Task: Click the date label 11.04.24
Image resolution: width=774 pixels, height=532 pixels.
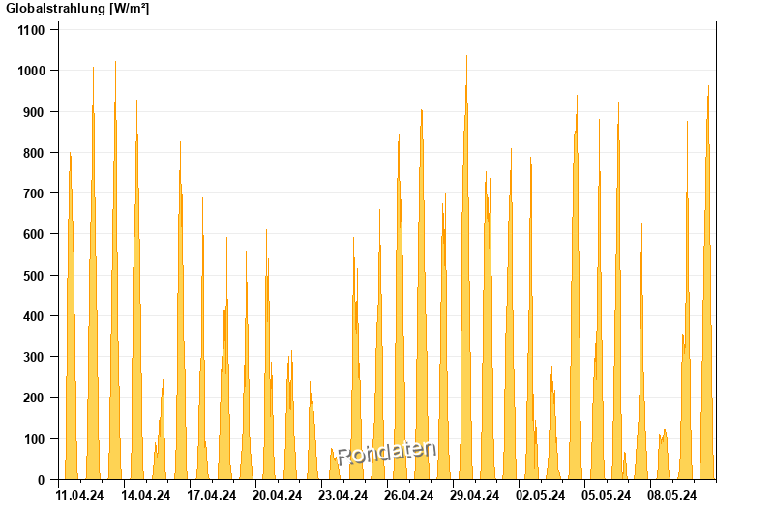Action: [80, 495]
